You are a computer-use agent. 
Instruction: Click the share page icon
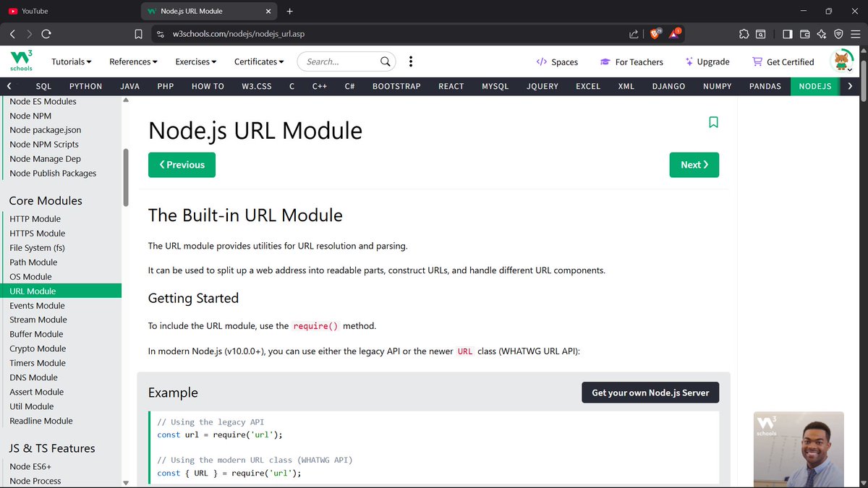pyautogui.click(x=634, y=34)
